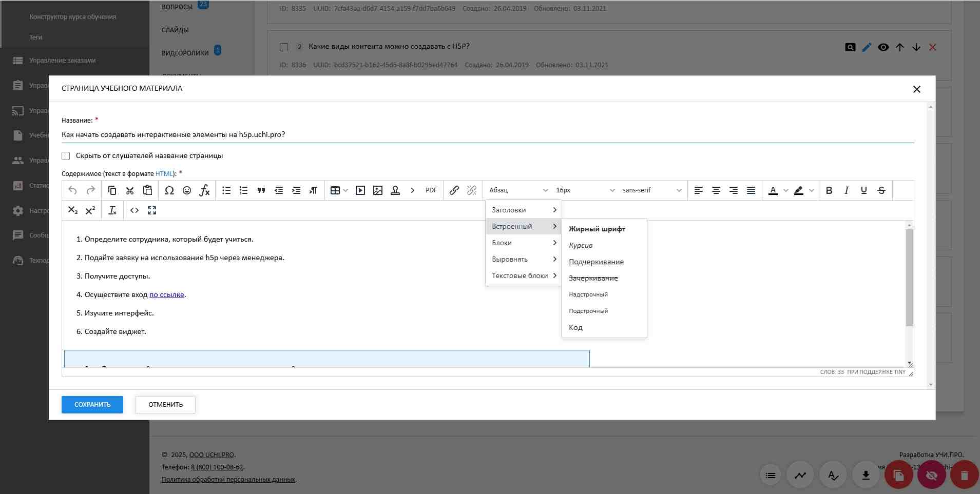This screenshot has height=494, width=980.
Task: Toggle bold B button
Action: pyautogui.click(x=829, y=190)
